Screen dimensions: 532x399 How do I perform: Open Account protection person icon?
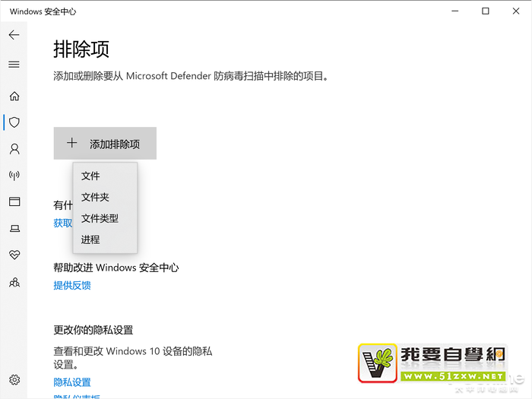point(14,149)
